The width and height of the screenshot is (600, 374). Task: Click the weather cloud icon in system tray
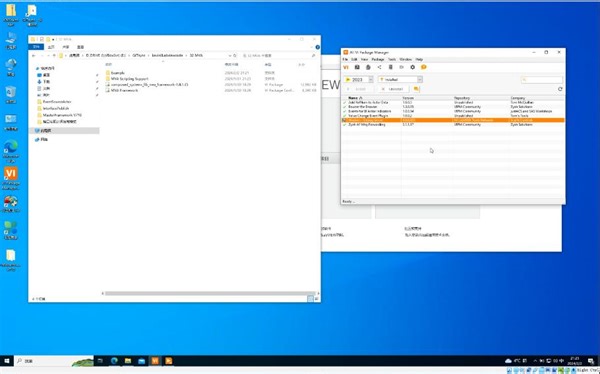coord(508,361)
